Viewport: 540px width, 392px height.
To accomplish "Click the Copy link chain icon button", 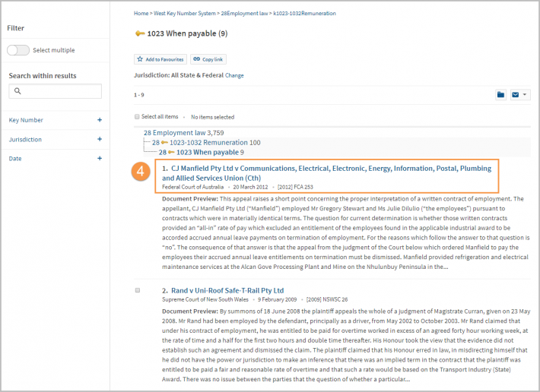I will click(208, 59).
